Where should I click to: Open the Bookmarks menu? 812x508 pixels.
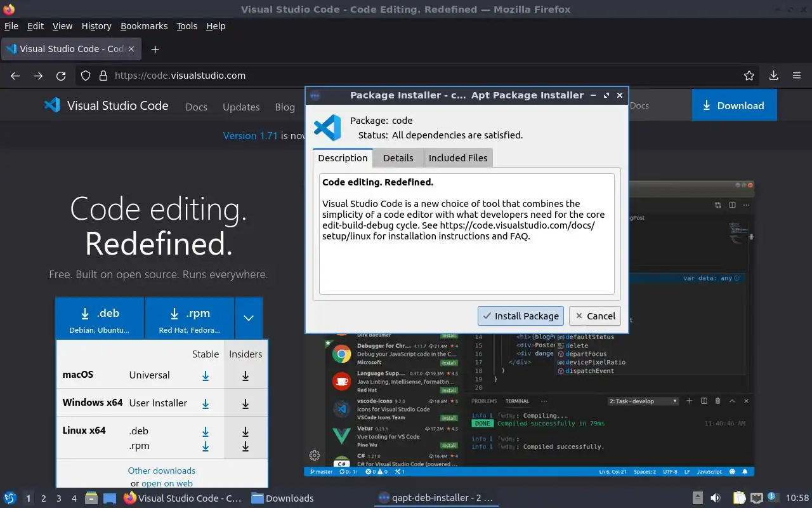click(144, 26)
